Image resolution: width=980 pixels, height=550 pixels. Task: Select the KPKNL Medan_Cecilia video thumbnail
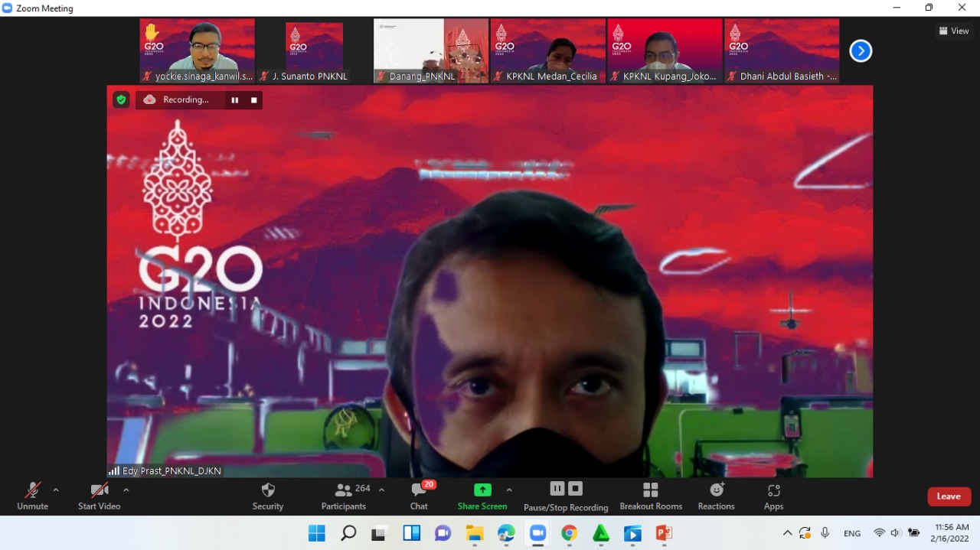coord(547,50)
